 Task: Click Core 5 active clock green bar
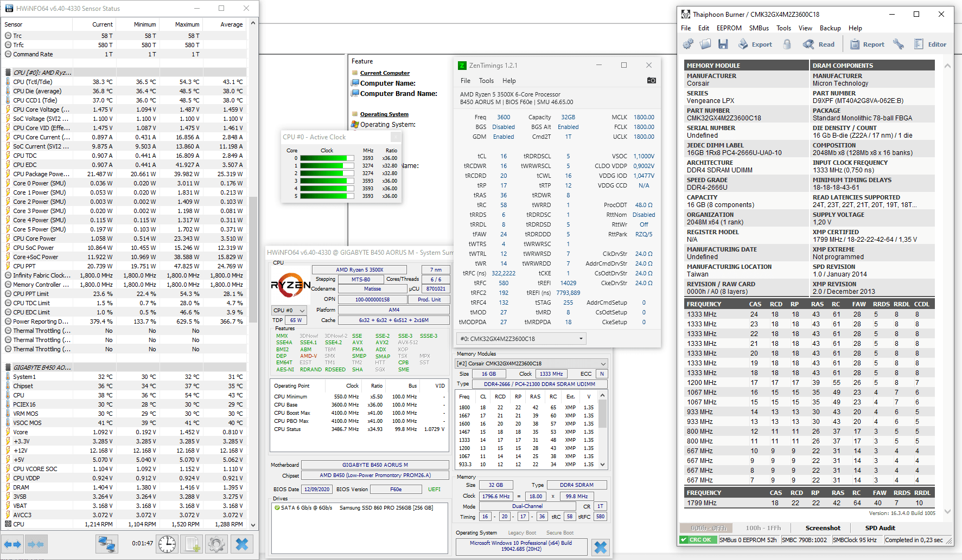327,196
